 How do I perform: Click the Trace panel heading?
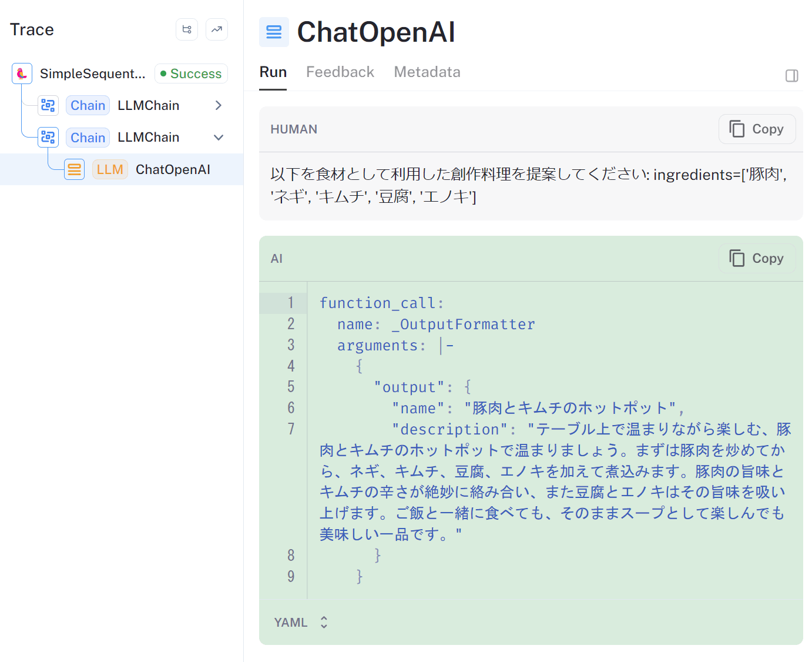pyautogui.click(x=32, y=29)
